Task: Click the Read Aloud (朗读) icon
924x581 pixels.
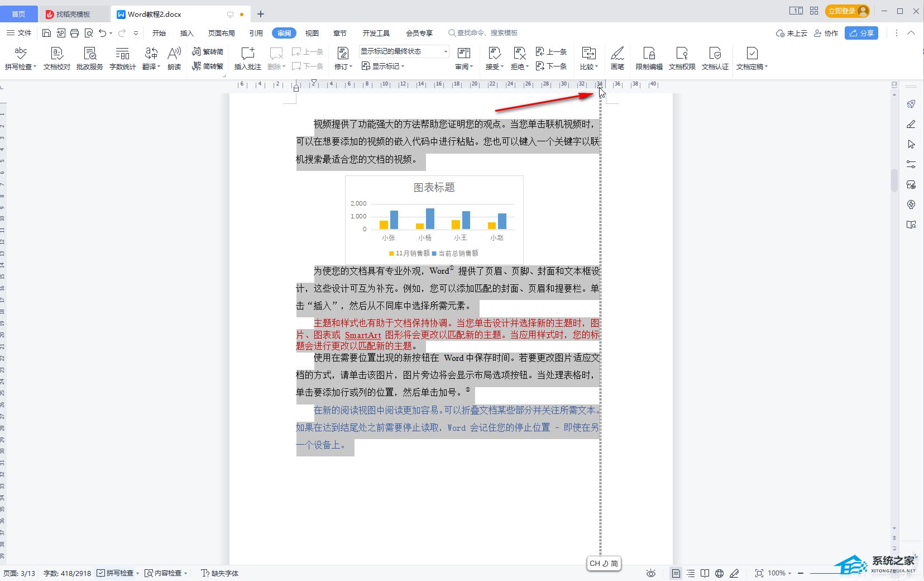Action: point(174,58)
